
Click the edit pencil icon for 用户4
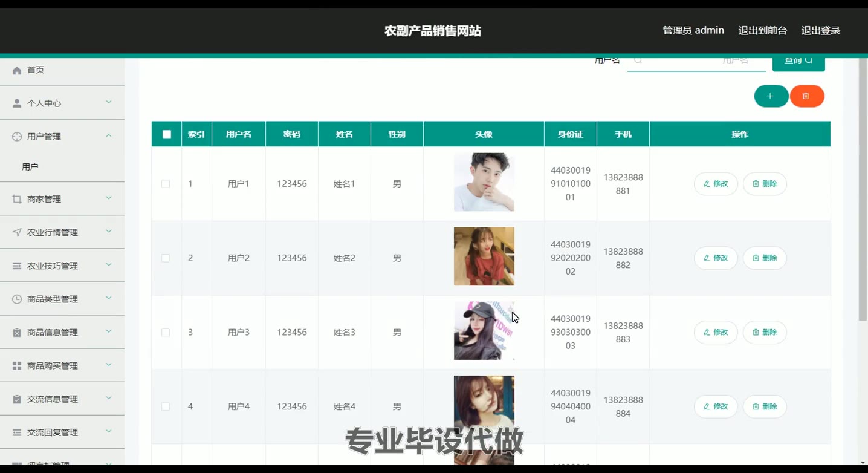pos(707,406)
